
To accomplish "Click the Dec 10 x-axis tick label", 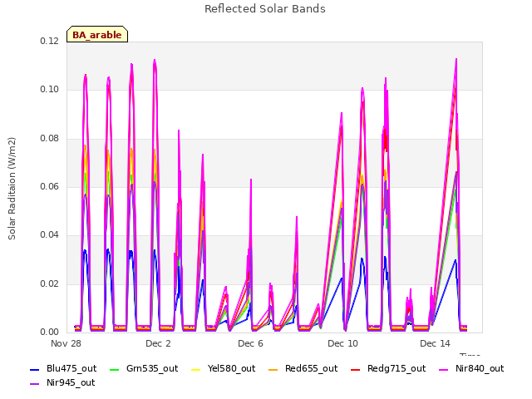I will 342,343.
